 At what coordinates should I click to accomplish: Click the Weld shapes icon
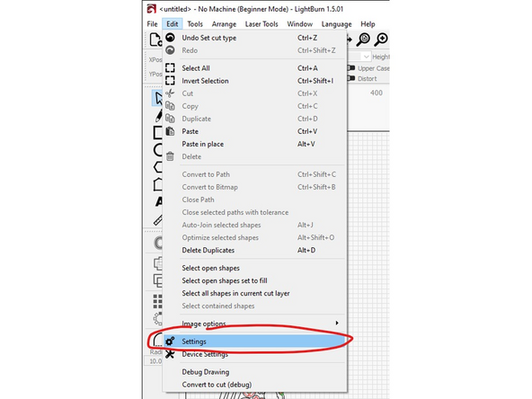click(x=158, y=263)
